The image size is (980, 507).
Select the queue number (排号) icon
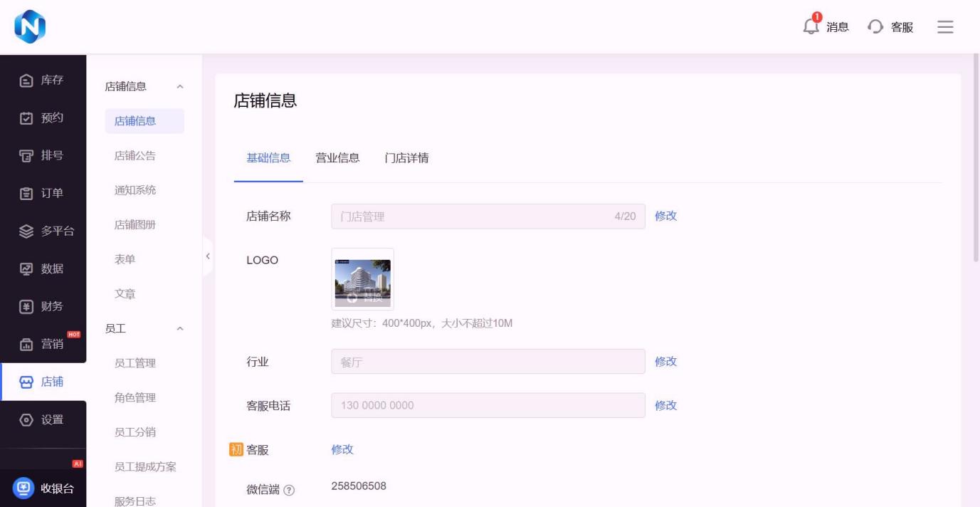(26, 156)
